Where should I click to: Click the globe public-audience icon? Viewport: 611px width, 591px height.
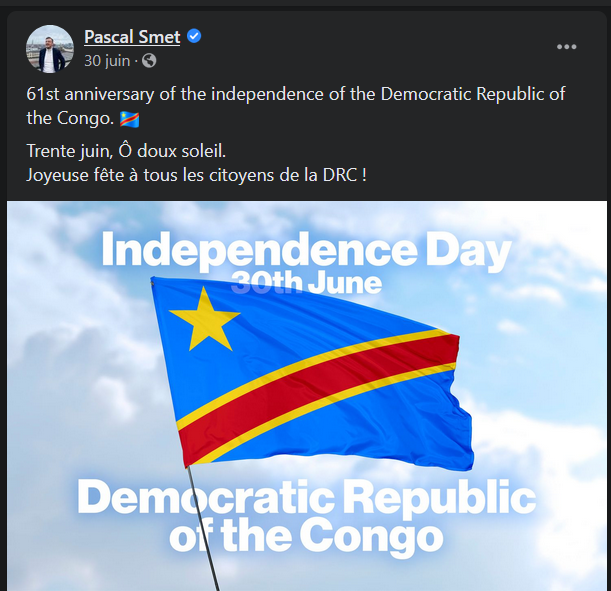[149, 61]
